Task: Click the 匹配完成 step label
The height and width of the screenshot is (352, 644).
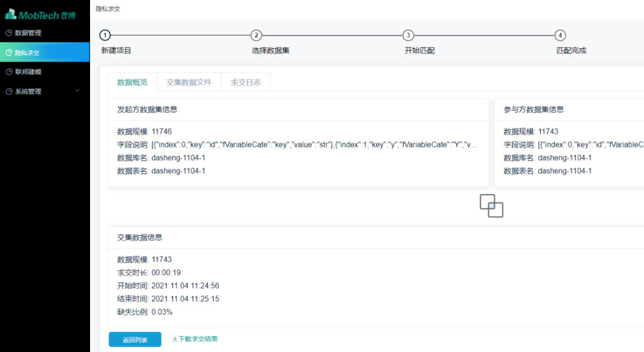Action: tap(571, 51)
